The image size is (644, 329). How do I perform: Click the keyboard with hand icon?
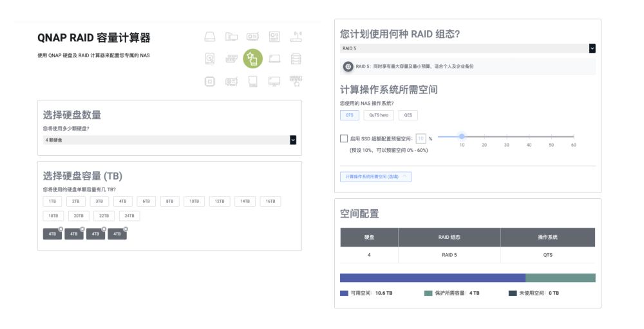(x=296, y=81)
